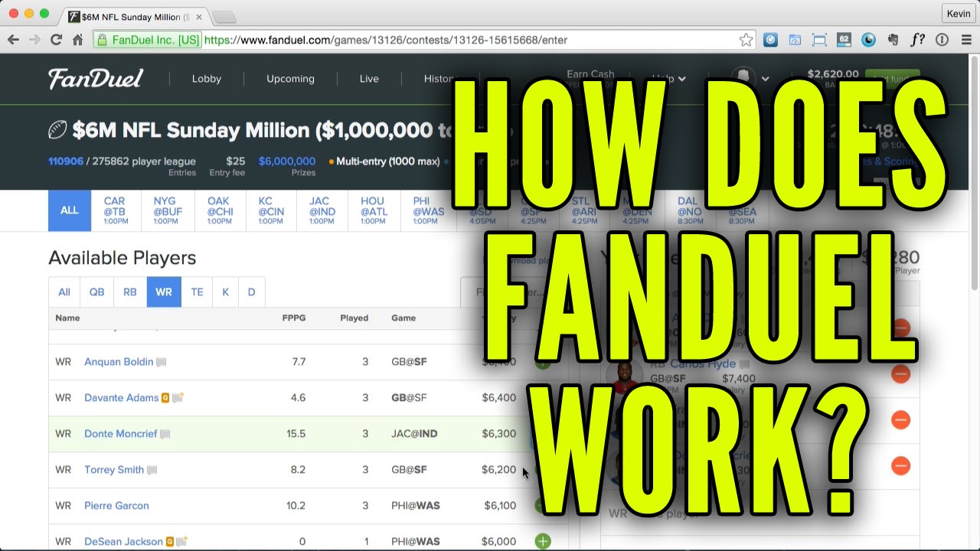Open Pierre Garcon's player profile
Viewport: 980px width, 551px height.
[x=116, y=506]
